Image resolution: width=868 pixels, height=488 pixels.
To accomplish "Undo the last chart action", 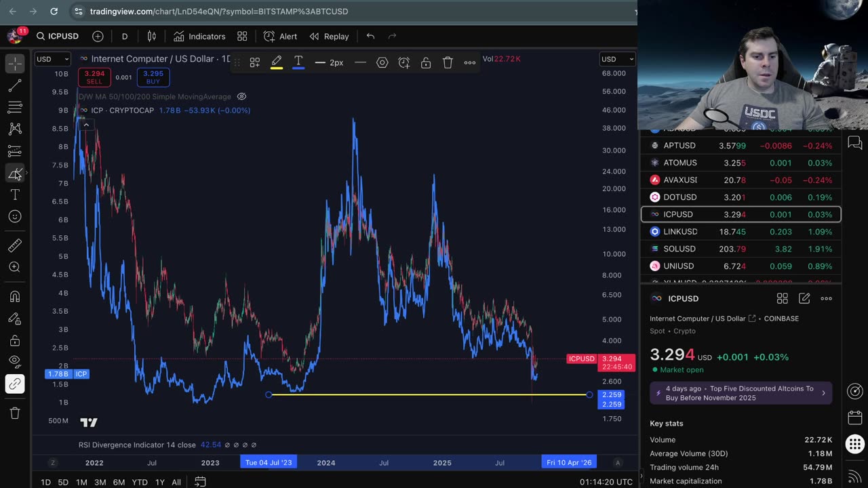I will [x=370, y=36].
